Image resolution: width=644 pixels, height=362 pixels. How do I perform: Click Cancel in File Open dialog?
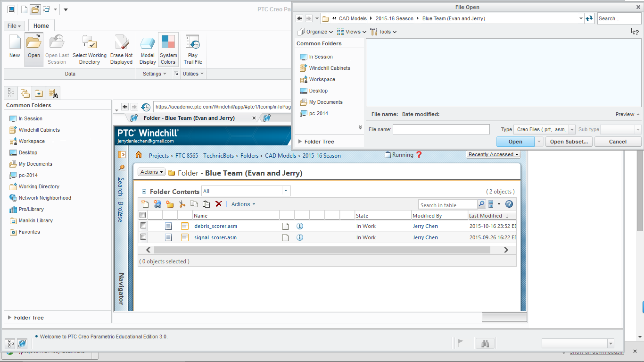pyautogui.click(x=618, y=142)
